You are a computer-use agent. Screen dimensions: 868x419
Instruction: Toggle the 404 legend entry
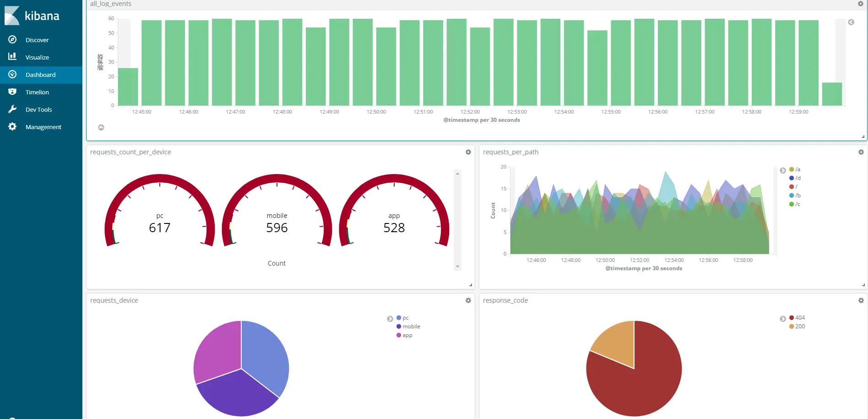pos(797,318)
